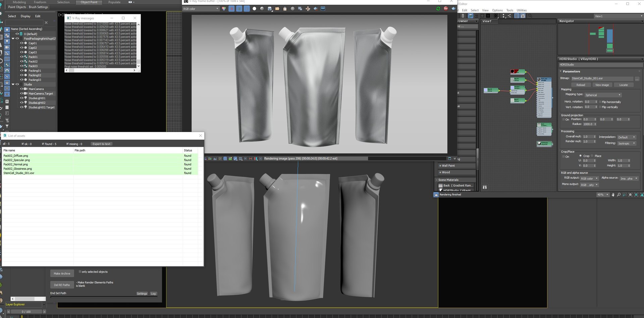Toggle the red channel in V-Ray frame buffer

pyautogui.click(x=232, y=9)
